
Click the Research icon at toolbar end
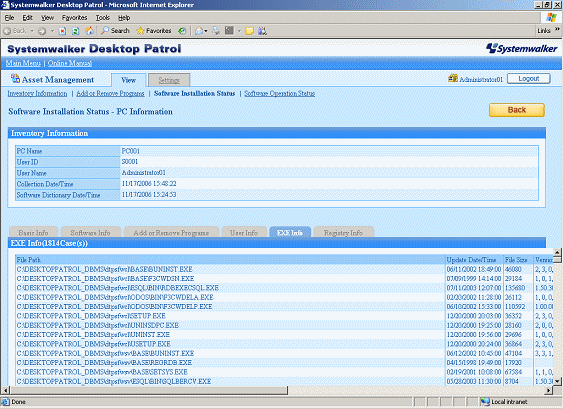coord(262,31)
